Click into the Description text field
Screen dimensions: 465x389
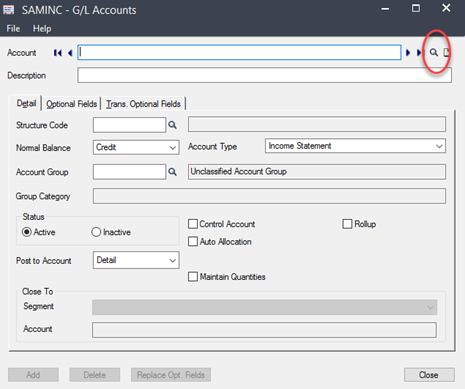pos(265,75)
